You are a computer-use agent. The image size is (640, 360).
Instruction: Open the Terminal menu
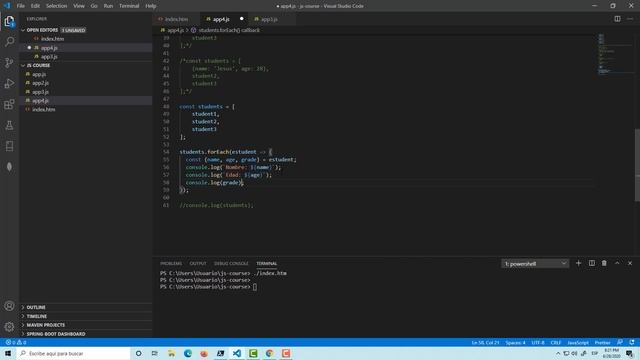tap(129, 6)
